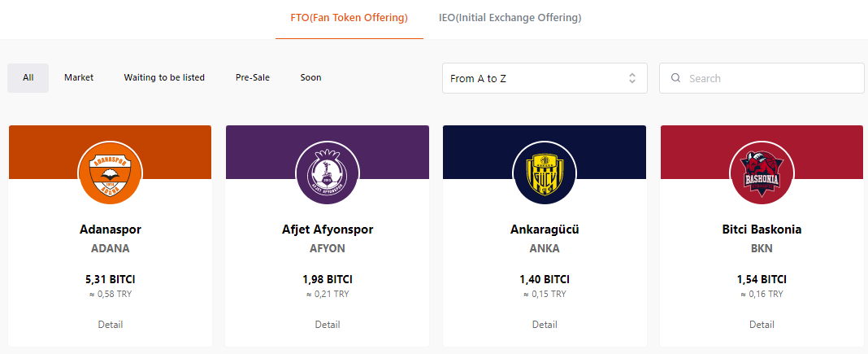Filter by Pre-Sale tokens
Image resolution: width=868 pixels, height=354 pixels.
pos(253,77)
